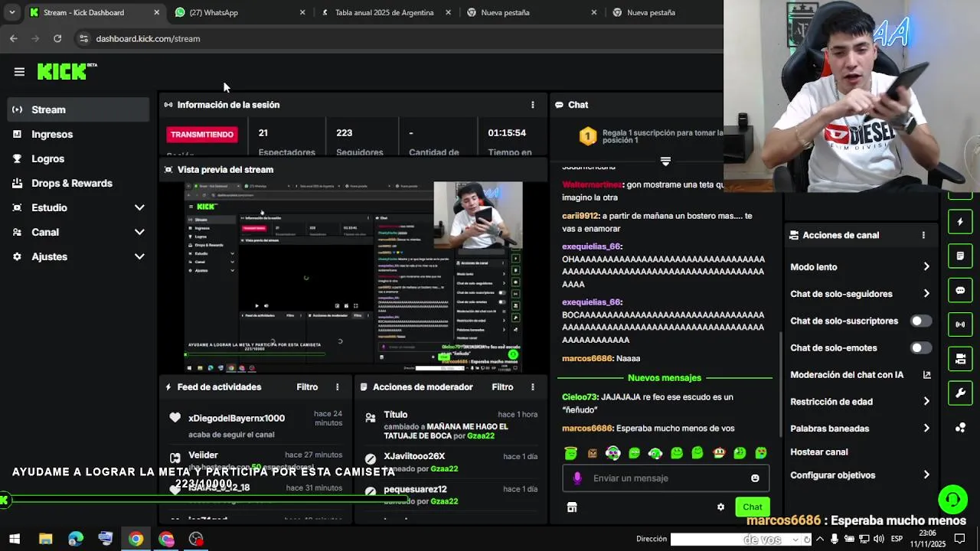Click the chat panel scrollbar

pyautogui.click(x=781, y=386)
